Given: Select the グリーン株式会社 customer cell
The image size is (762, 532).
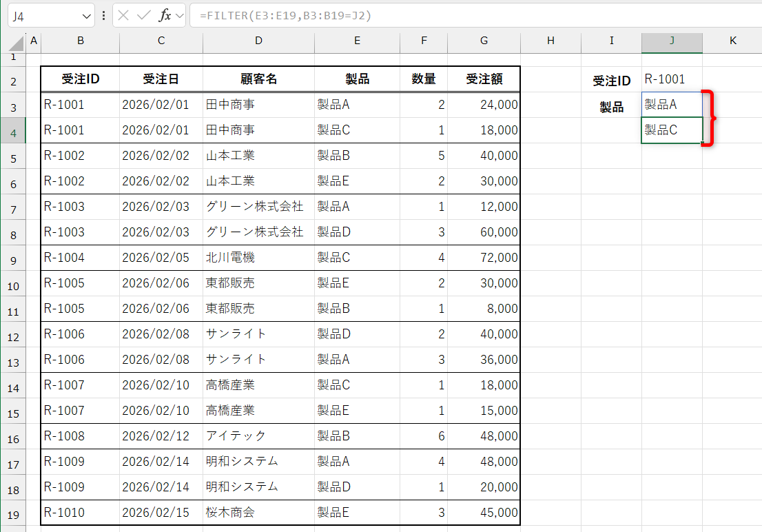Looking at the screenshot, I should pyautogui.click(x=258, y=207).
